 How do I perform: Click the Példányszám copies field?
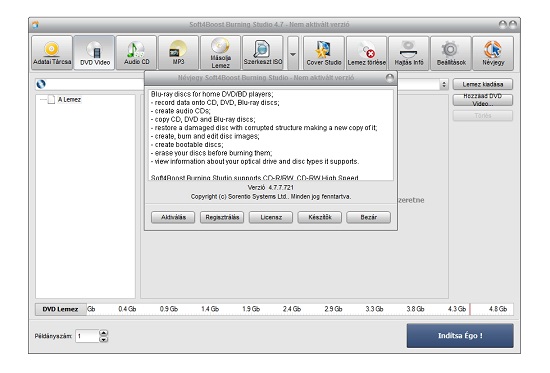point(88,336)
